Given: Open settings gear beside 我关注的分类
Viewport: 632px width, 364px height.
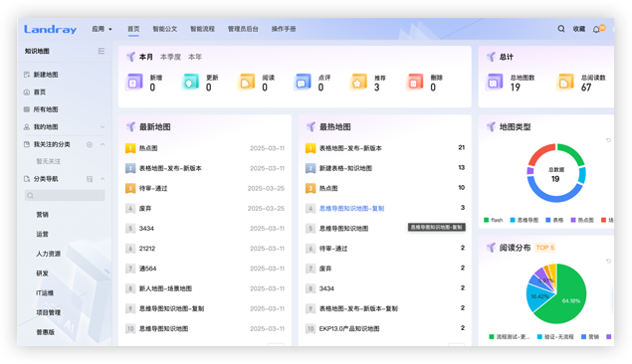Looking at the screenshot, I should (90, 144).
